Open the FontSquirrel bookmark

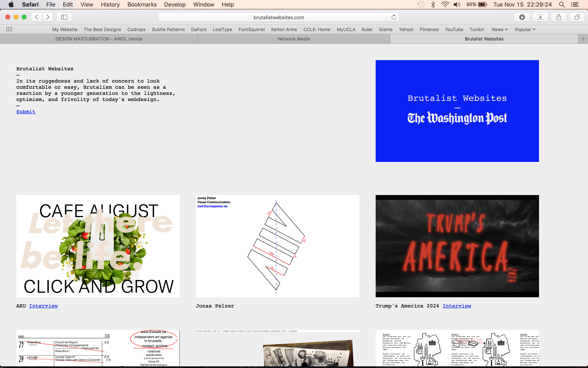pos(252,29)
